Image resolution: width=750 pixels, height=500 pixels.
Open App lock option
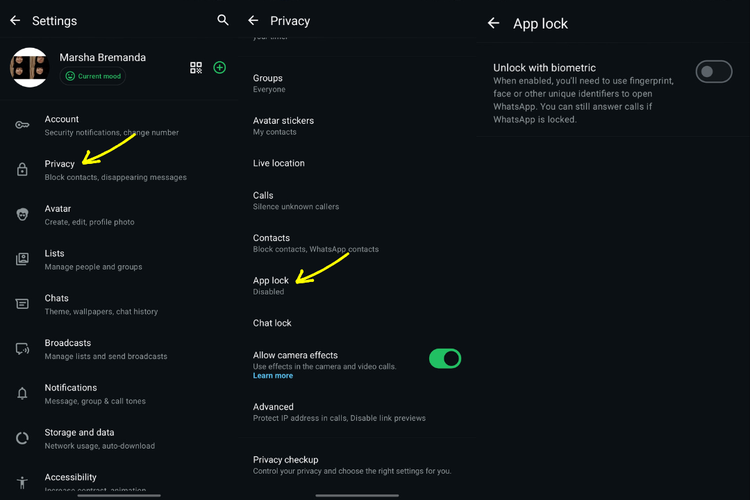[357, 286]
